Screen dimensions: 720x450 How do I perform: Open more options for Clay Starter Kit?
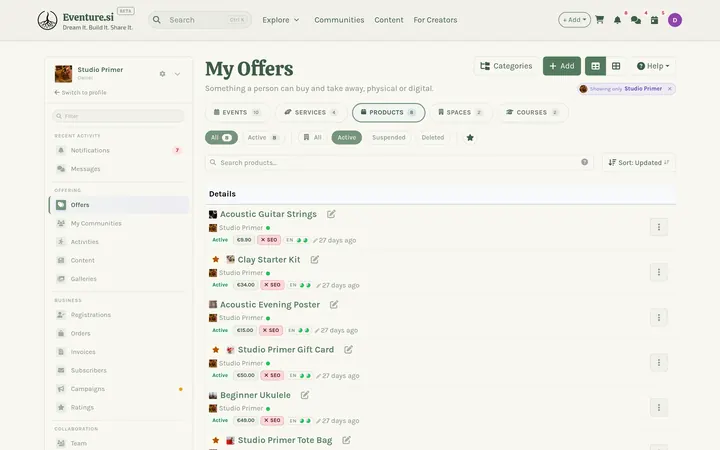coord(658,272)
